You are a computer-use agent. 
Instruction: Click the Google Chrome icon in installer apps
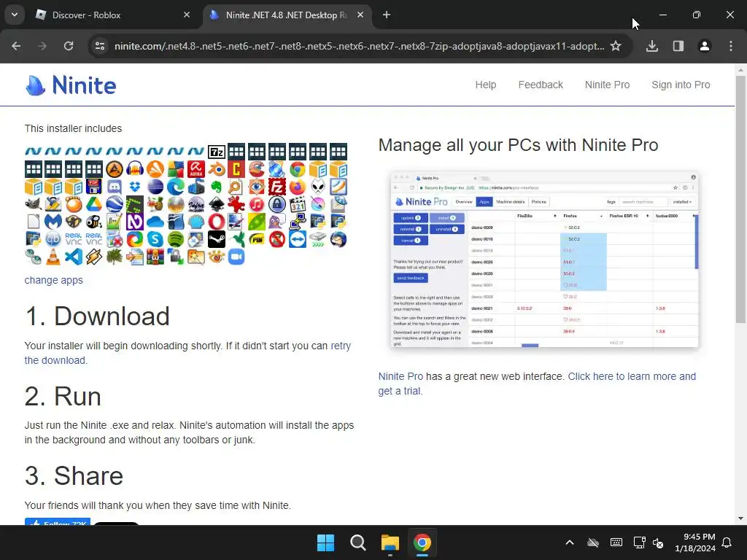pos(298,169)
